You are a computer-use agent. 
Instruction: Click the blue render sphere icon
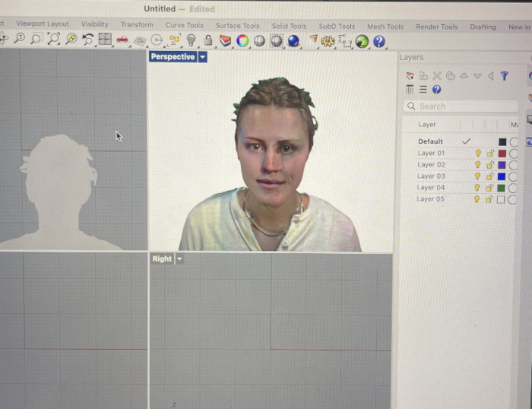tap(293, 41)
